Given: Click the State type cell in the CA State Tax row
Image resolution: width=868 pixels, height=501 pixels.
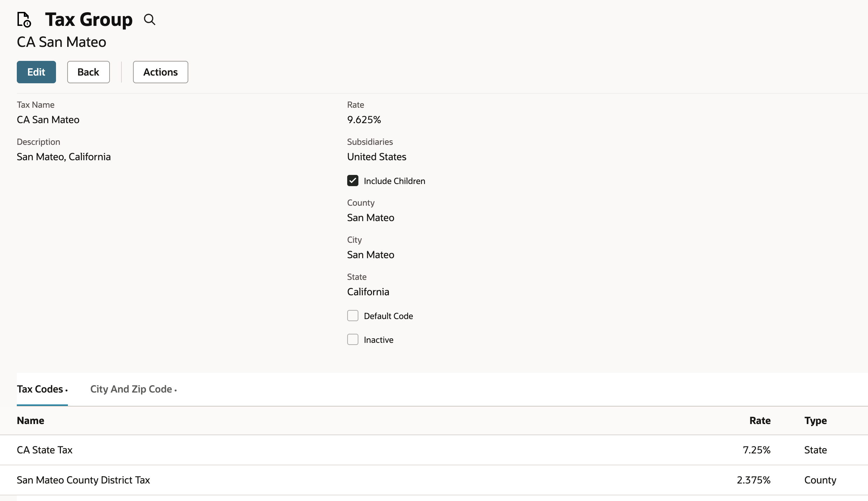Looking at the screenshot, I should point(815,450).
